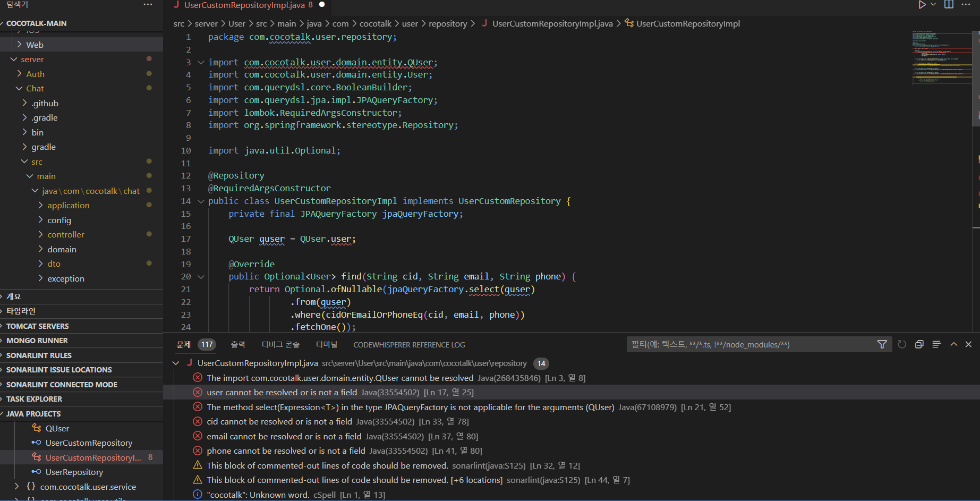Maximize panel with the up chevron icon
980x501 pixels.
(954, 344)
